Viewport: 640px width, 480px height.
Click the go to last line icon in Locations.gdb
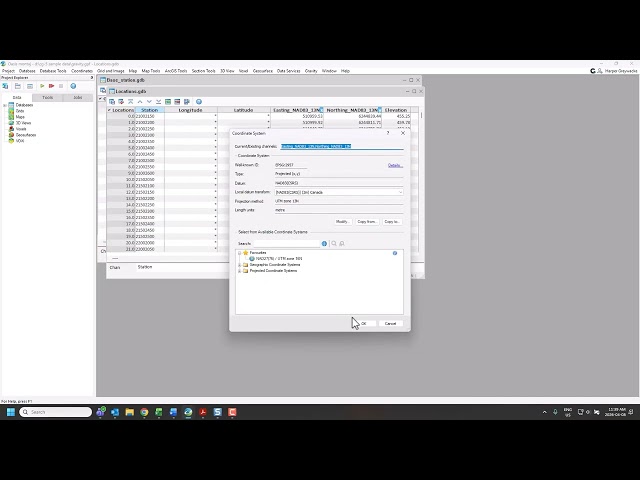point(158,102)
